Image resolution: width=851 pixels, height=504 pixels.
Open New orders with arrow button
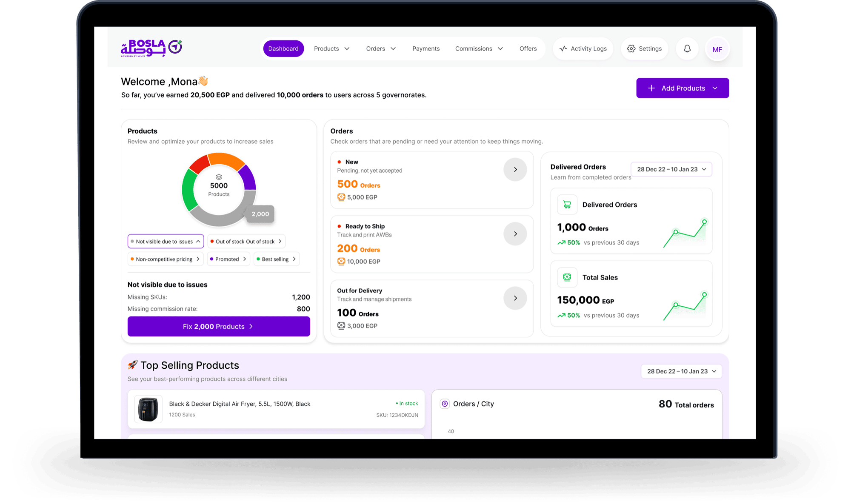coord(515,169)
